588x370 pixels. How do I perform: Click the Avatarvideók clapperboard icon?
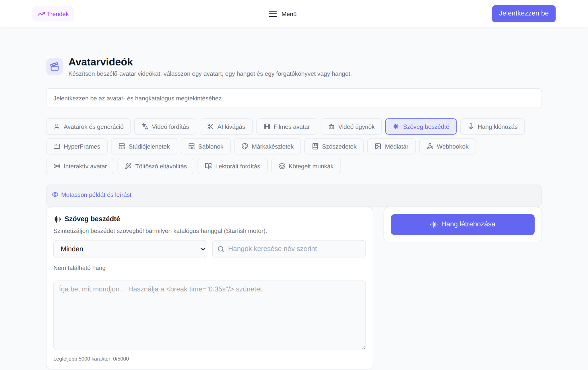coord(55,67)
